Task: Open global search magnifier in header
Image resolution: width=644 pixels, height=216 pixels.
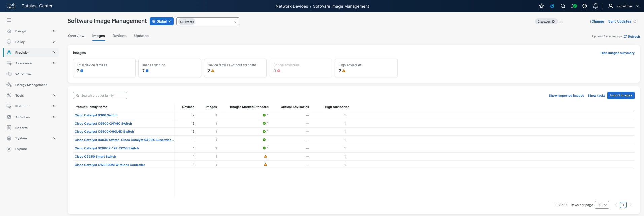Action: tap(563, 6)
